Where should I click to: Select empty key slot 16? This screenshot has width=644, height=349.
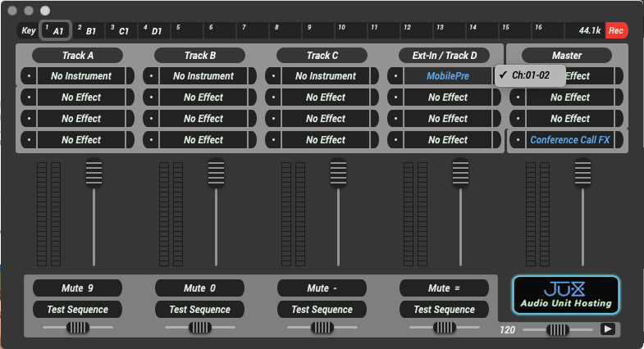[547, 30]
